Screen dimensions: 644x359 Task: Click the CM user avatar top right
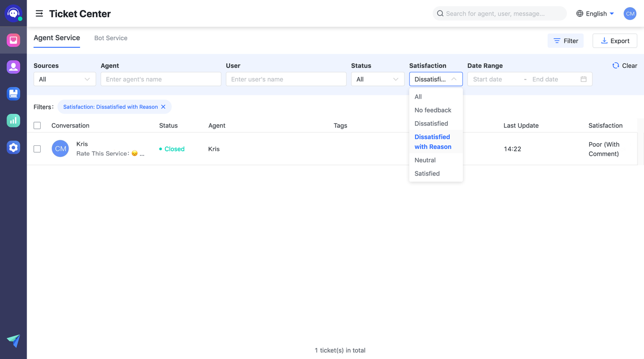(x=630, y=14)
